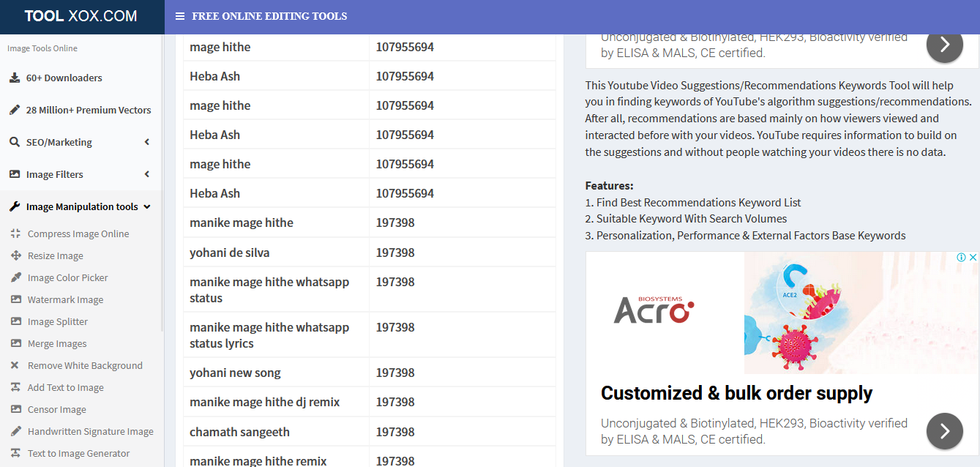Close the ad with its X icon

973,257
